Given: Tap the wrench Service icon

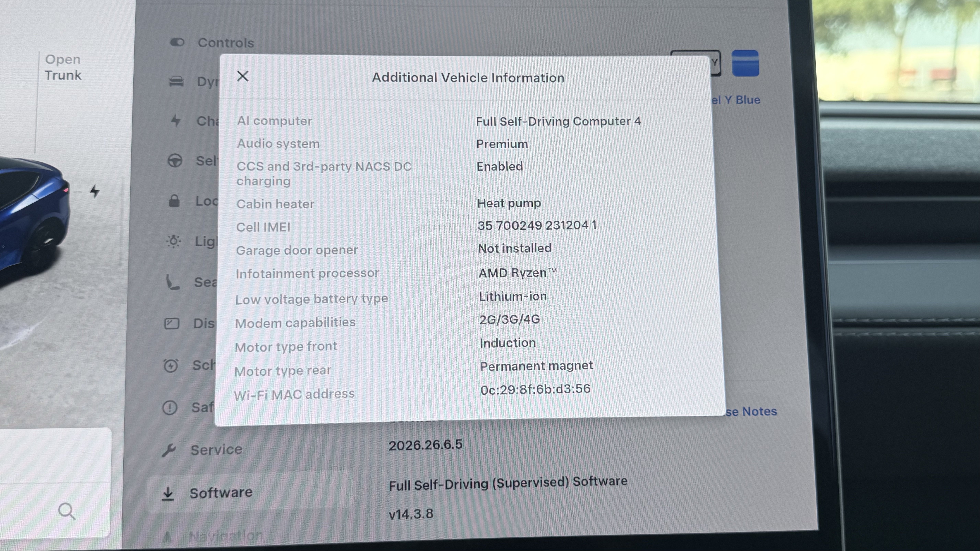Looking at the screenshot, I should point(168,450).
